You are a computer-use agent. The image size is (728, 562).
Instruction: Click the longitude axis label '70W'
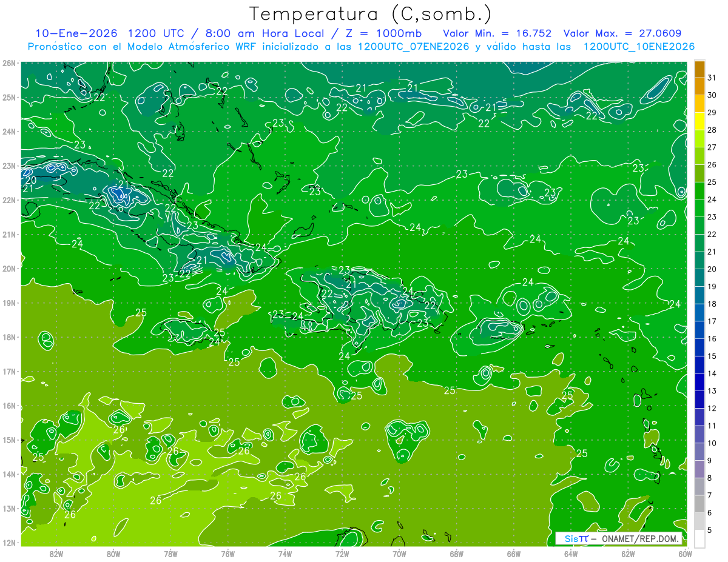click(x=399, y=554)
